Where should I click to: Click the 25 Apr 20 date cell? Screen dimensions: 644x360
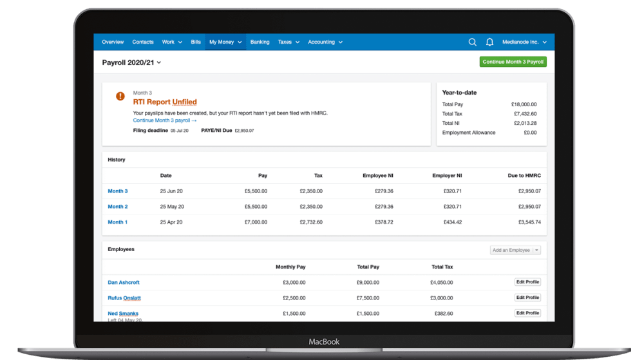(171, 222)
